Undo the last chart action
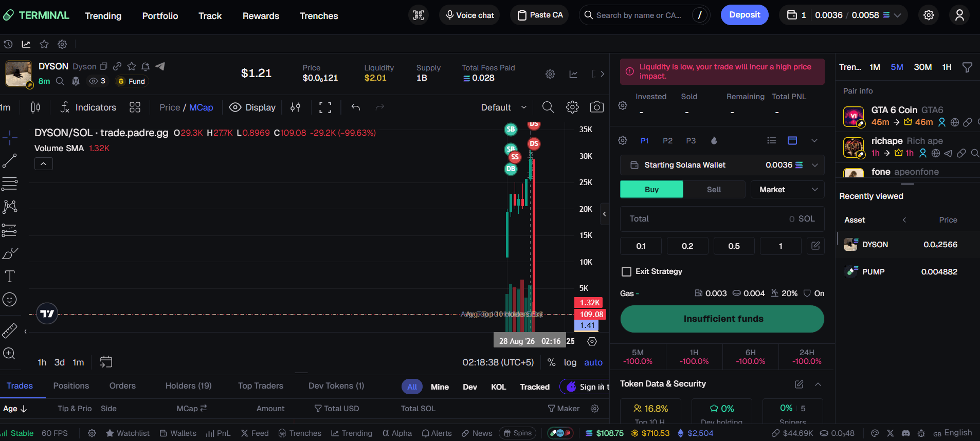The width and height of the screenshot is (980, 441). point(356,107)
